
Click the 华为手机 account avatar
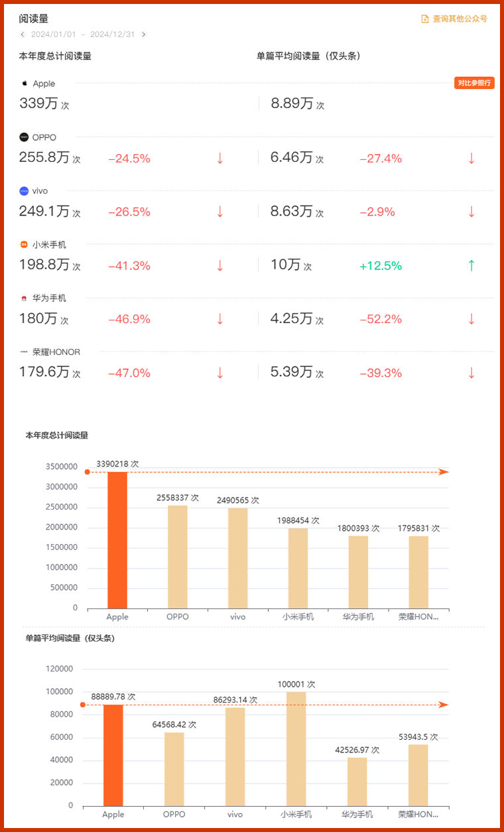tap(25, 299)
